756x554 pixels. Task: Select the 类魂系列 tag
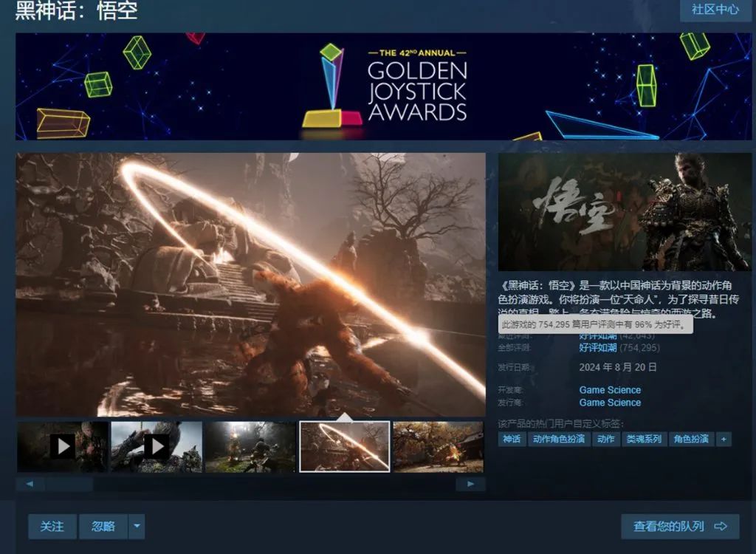[644, 440]
